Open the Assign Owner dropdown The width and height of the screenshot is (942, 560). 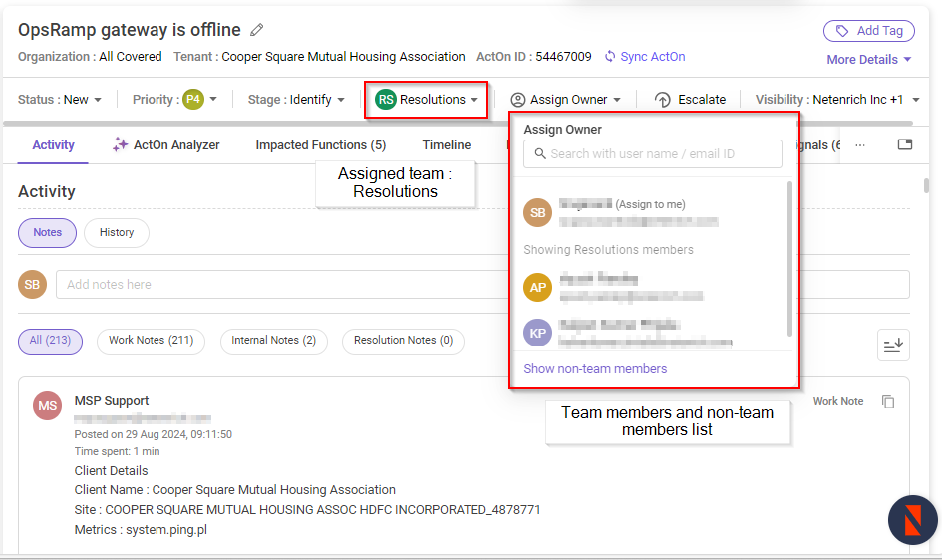pos(565,99)
